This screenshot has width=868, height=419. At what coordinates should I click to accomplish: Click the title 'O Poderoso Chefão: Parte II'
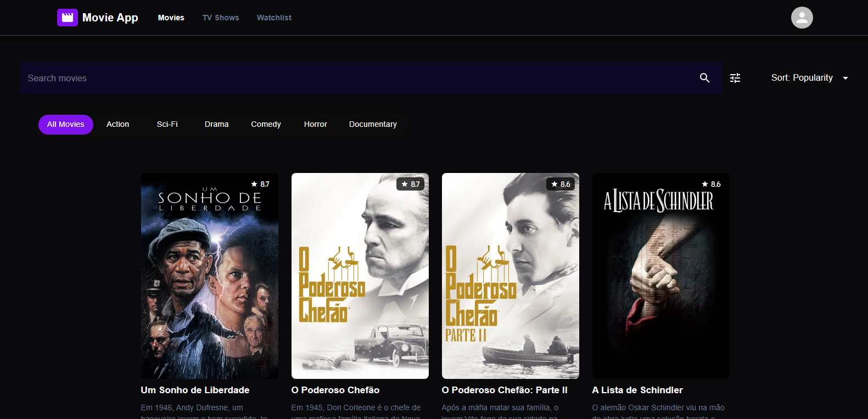click(x=505, y=390)
